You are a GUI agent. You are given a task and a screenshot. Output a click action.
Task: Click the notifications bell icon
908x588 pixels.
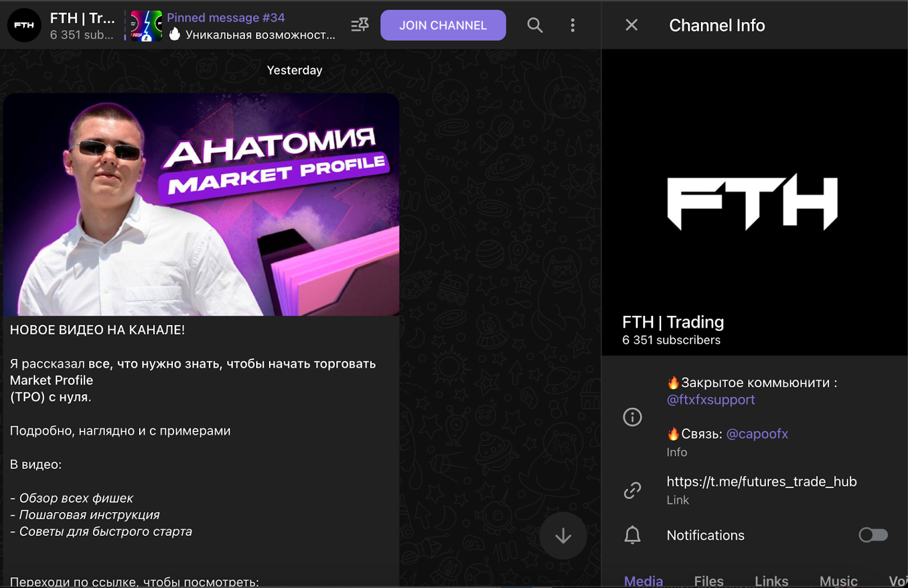pyautogui.click(x=632, y=535)
